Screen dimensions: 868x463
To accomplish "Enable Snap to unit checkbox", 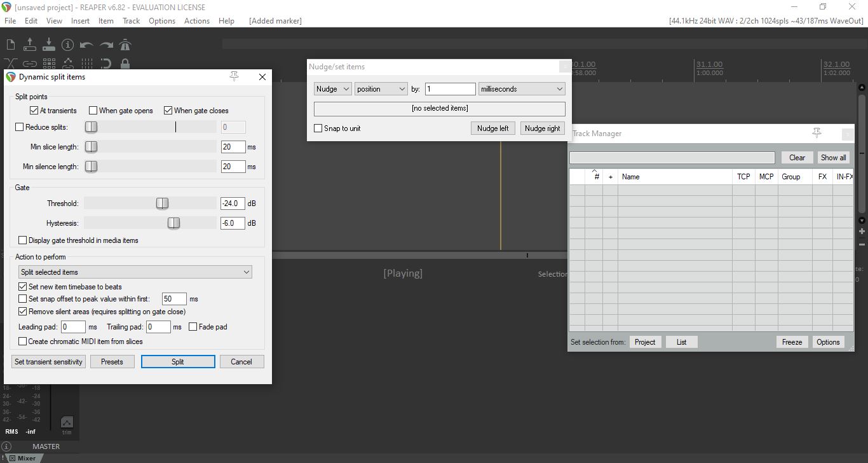I will pyautogui.click(x=318, y=128).
